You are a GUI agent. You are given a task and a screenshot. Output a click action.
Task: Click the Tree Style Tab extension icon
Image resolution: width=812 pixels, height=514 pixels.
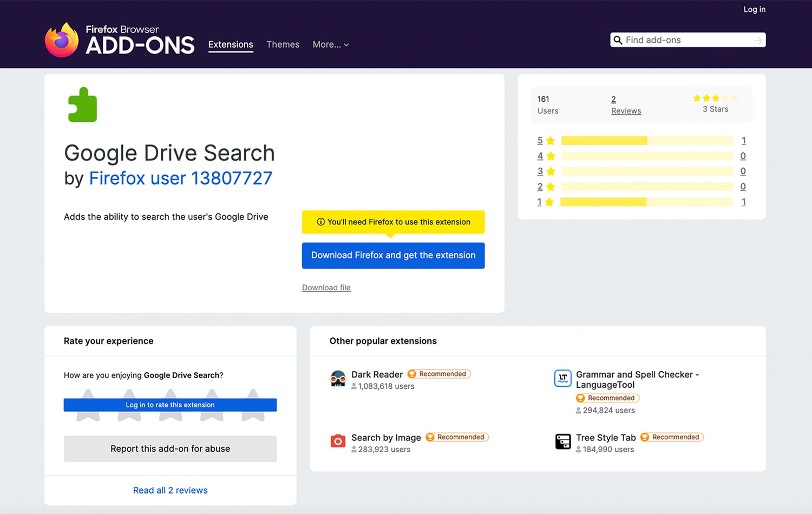(x=563, y=441)
